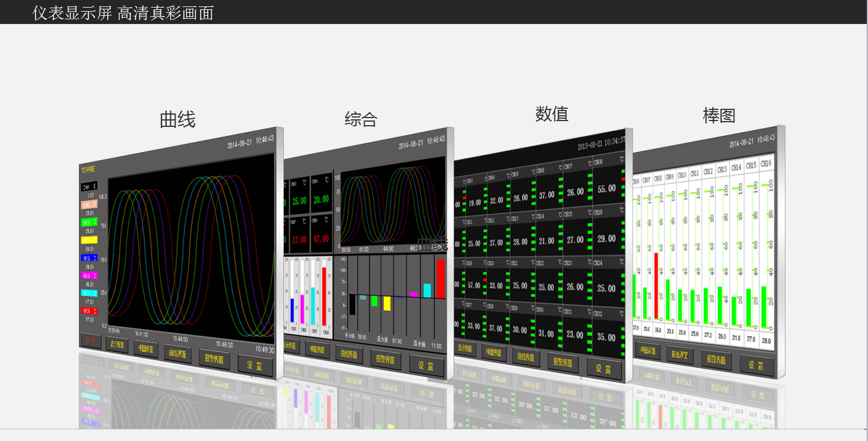Open the 数值 numeric screen thumbnail
The width and height of the screenshot is (868, 441).
(x=543, y=255)
